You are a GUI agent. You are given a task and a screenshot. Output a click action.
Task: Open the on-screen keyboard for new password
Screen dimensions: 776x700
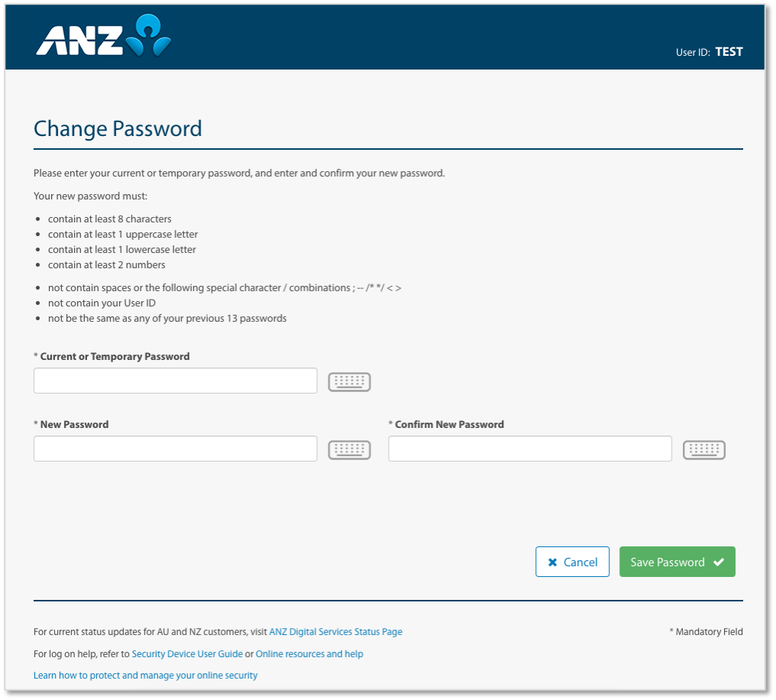(349, 449)
